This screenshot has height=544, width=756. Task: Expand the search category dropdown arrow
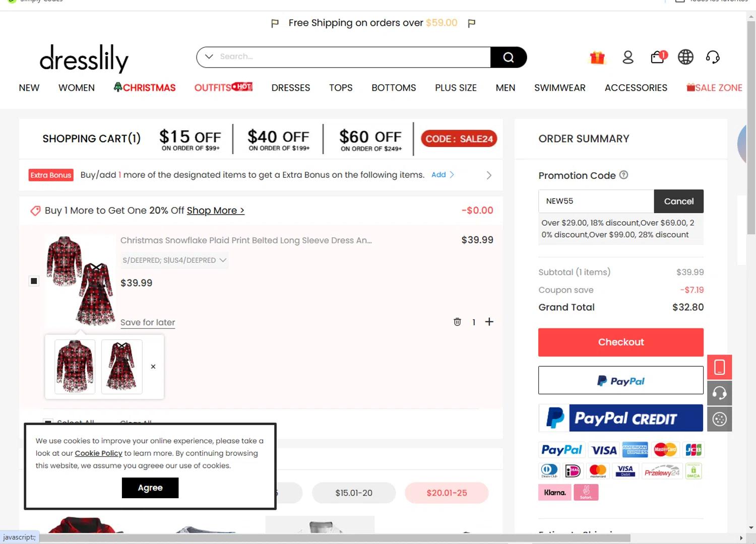coord(209,56)
